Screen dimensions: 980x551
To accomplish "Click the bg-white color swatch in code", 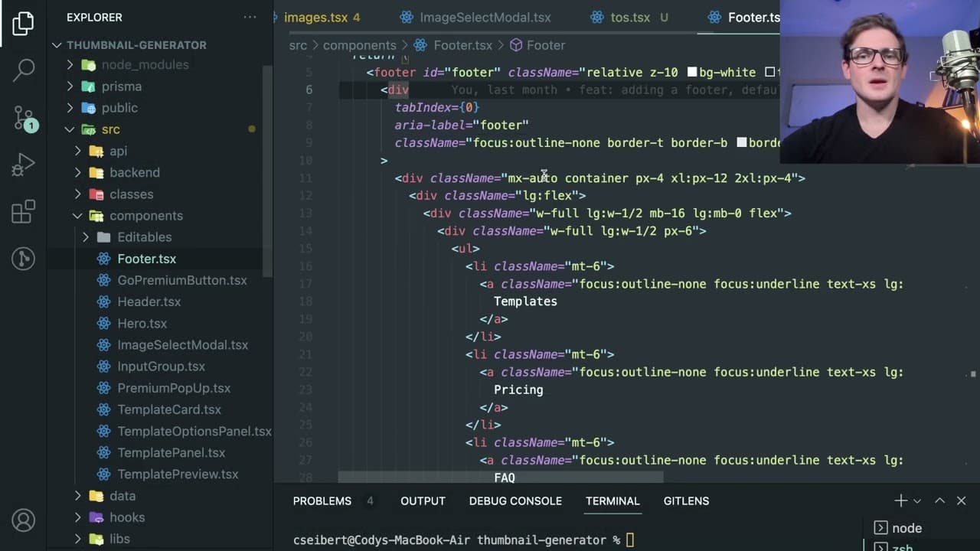I will coord(692,72).
